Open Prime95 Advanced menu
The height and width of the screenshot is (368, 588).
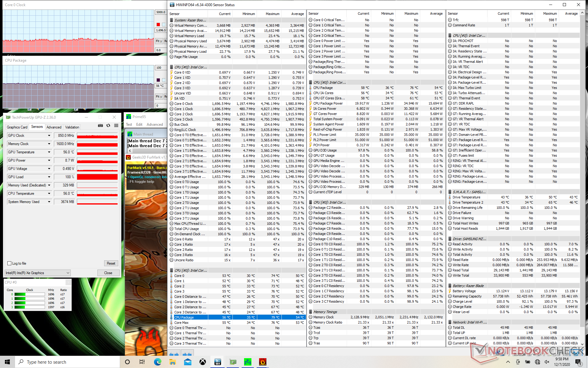155,125
